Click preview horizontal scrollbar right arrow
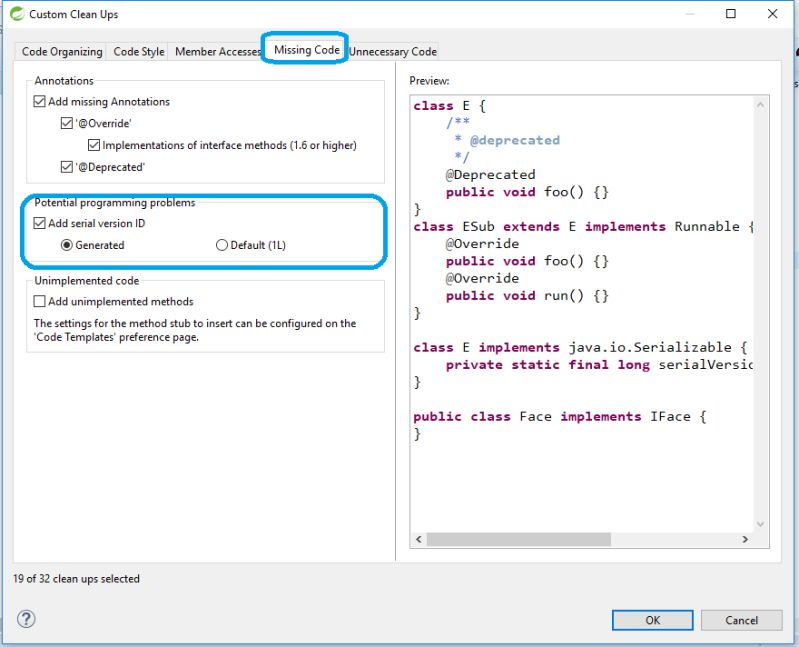This screenshot has height=647, width=799. pos(745,539)
